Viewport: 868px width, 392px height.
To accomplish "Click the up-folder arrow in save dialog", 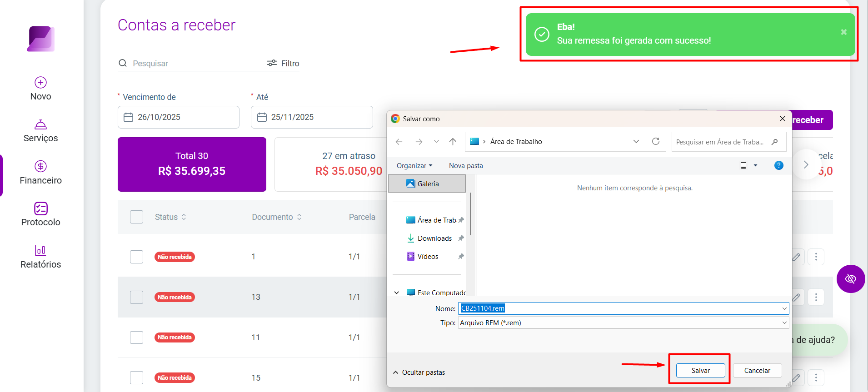I will click(x=453, y=142).
